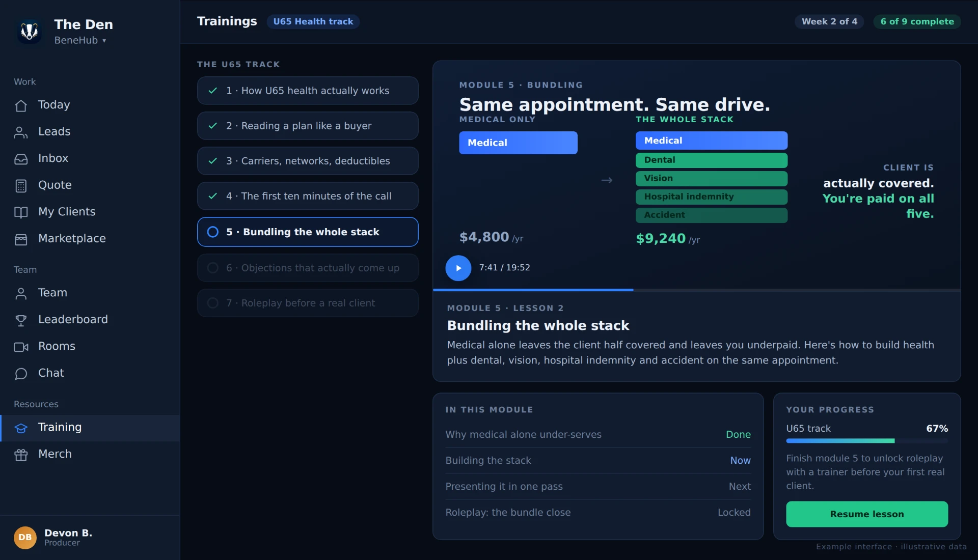Click the Resume lesson button
Screen dimensions: 978x560
(x=867, y=514)
